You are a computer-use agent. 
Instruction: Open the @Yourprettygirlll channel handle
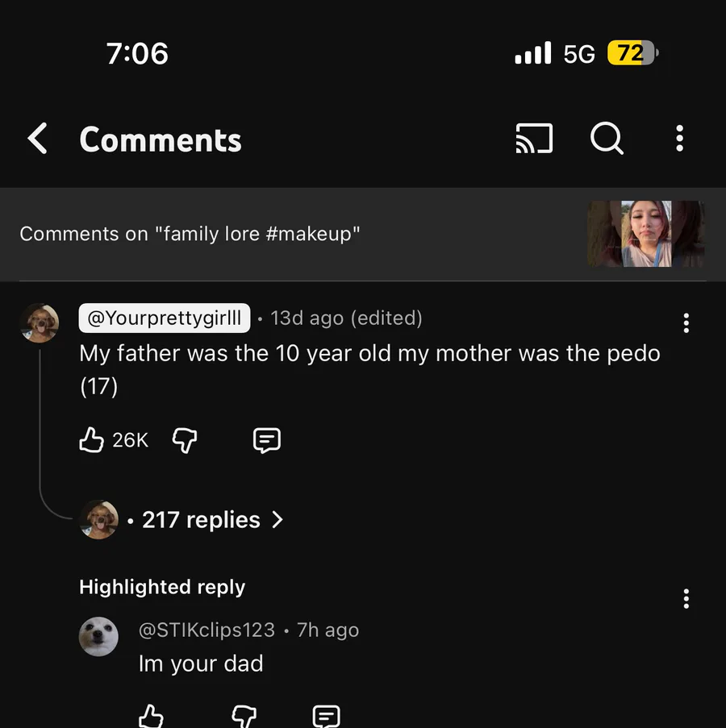164,318
